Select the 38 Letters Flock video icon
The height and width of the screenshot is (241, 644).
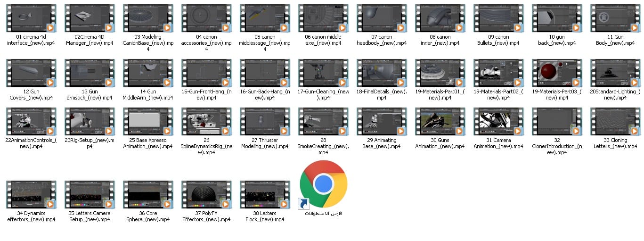coord(265,194)
